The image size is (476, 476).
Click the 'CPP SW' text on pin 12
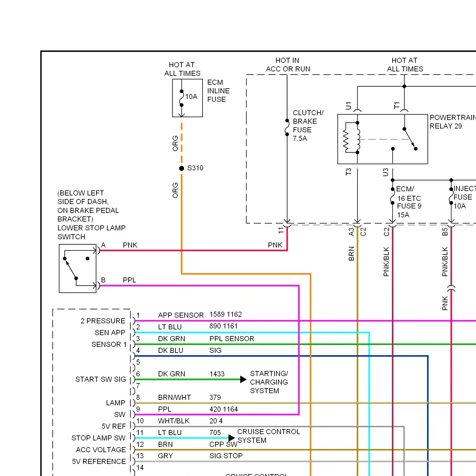[x=223, y=444]
